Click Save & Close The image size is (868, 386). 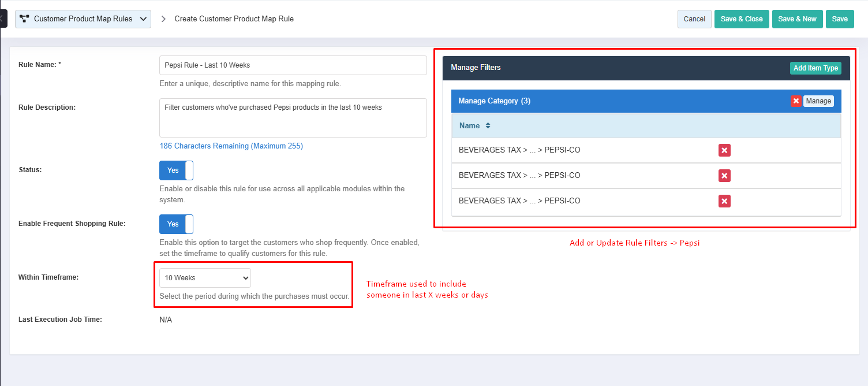tap(742, 19)
